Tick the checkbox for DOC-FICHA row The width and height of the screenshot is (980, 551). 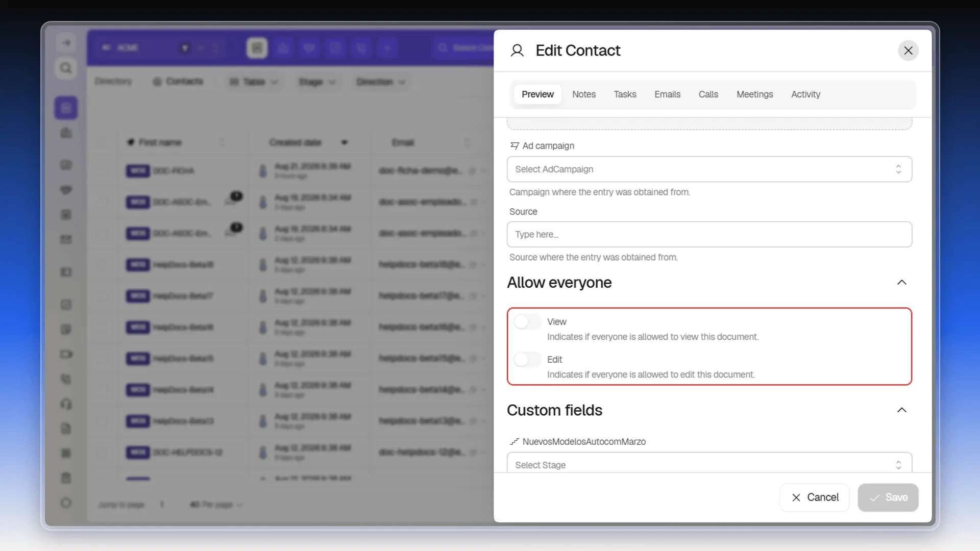point(103,171)
